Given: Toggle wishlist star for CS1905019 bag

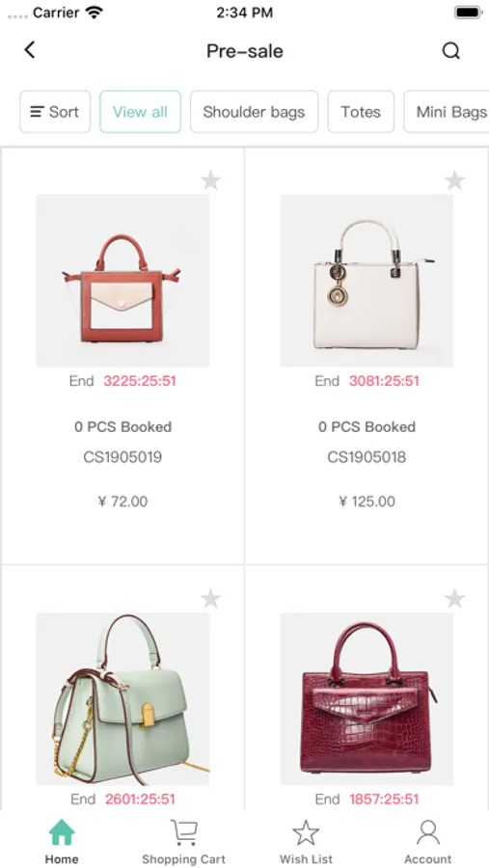Looking at the screenshot, I should pyautogui.click(x=210, y=180).
